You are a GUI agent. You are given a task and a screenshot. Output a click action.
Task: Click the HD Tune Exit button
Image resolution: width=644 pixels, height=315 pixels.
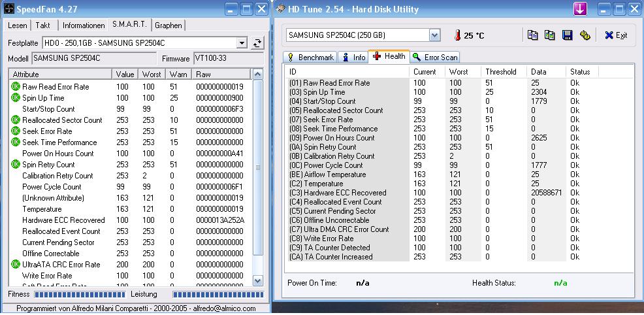tap(616, 35)
